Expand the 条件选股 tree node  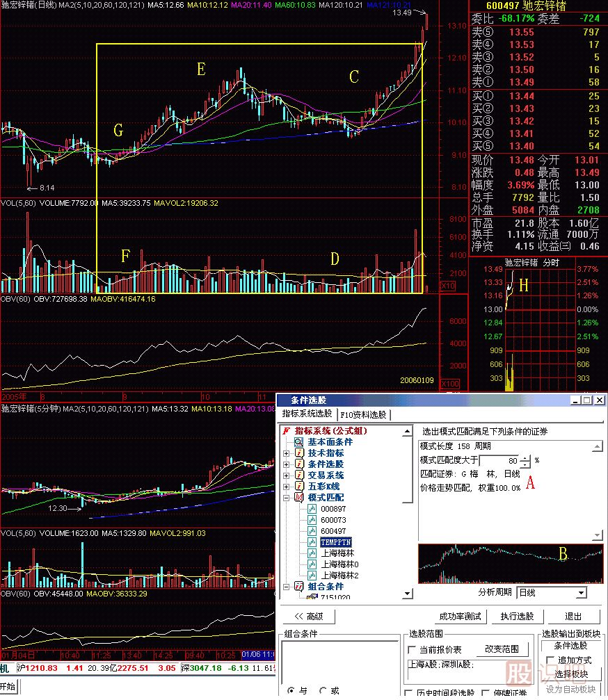[x=286, y=464]
